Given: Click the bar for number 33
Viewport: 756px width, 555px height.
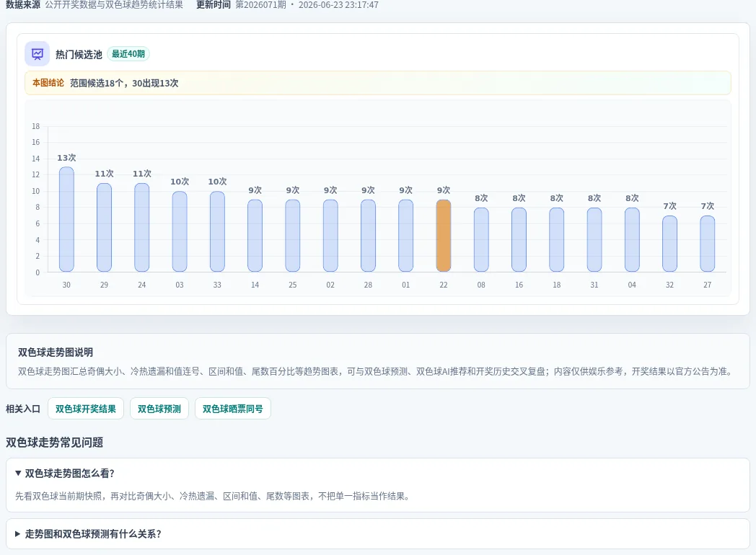Looking at the screenshot, I should pyautogui.click(x=217, y=232).
